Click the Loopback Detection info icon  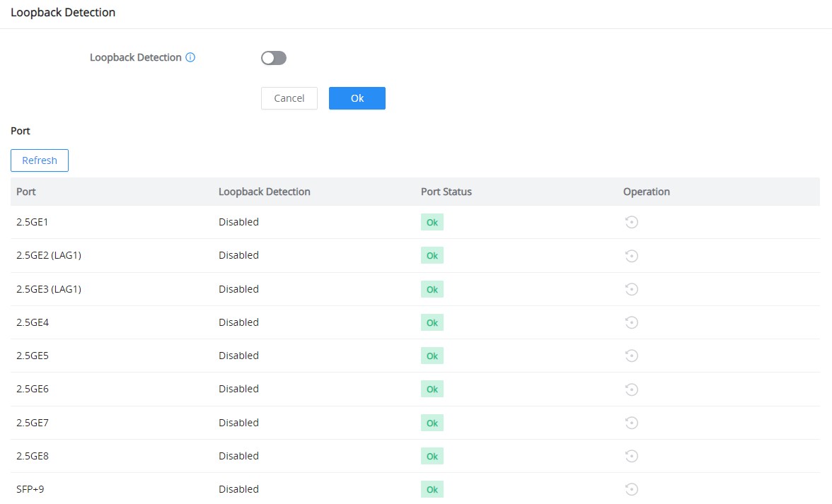[x=190, y=57]
